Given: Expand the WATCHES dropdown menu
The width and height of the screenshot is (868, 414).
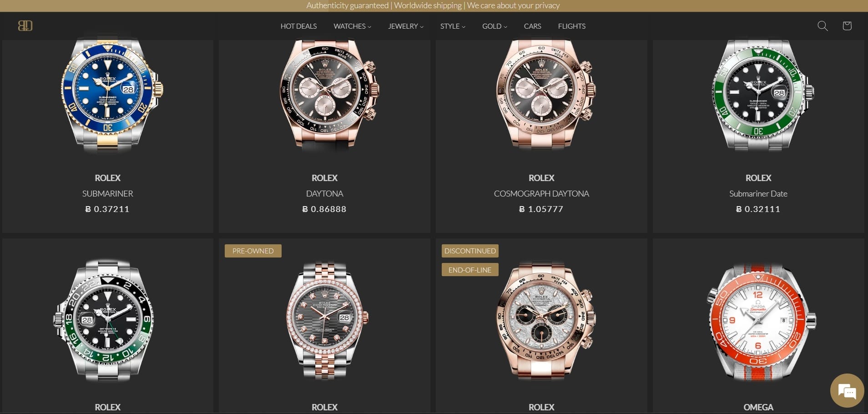Looking at the screenshot, I should click(x=352, y=26).
